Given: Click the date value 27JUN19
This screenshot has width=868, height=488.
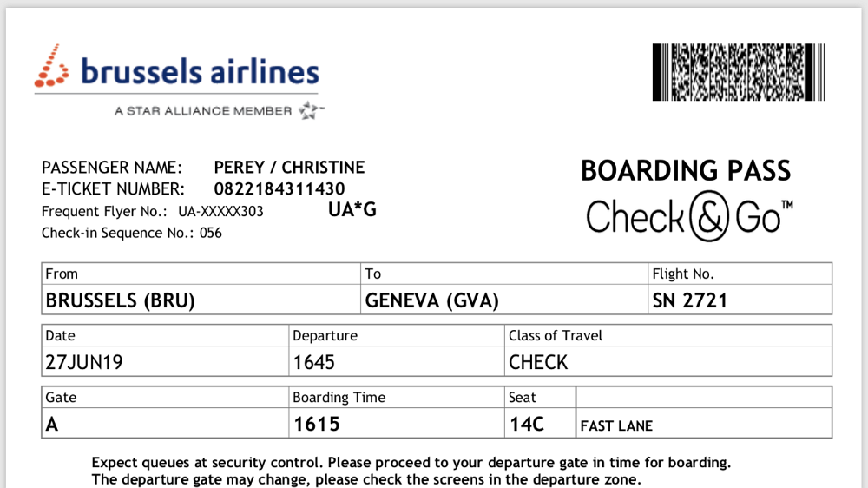Looking at the screenshot, I should coord(84,362).
